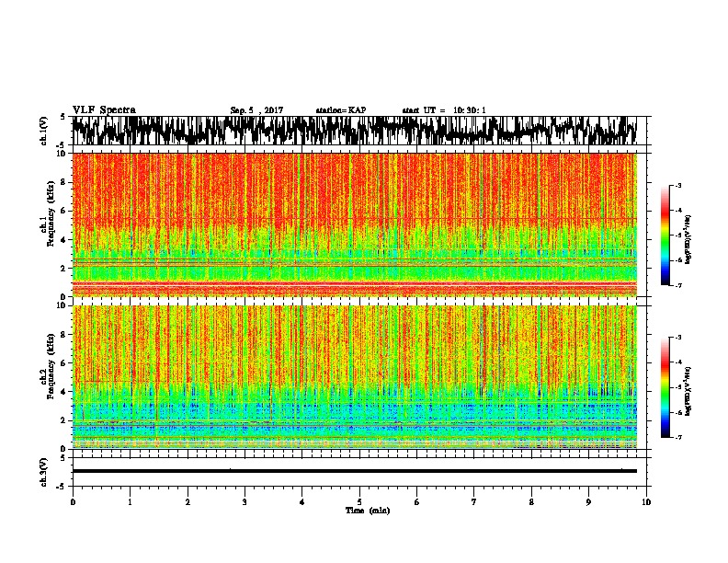Click the "station=KAP" header text
Viewport: 728px width, 563px height.
click(341, 110)
